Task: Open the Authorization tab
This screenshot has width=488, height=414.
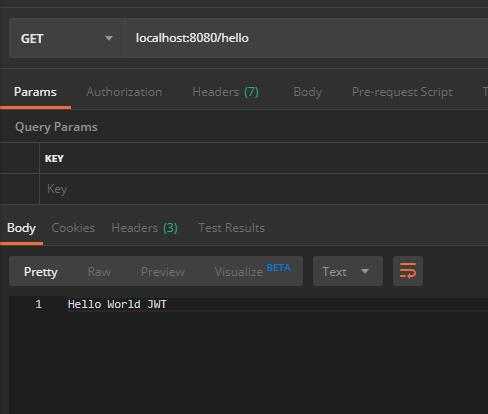Action: pyautogui.click(x=124, y=92)
